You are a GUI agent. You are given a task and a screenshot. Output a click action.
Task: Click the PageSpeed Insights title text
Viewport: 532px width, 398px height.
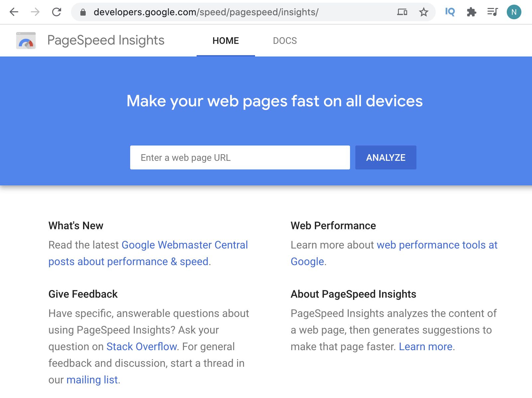(x=106, y=41)
